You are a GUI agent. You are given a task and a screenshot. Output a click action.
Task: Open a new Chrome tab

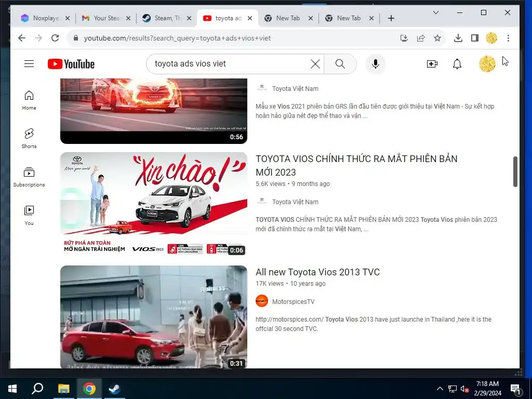pyautogui.click(x=391, y=18)
